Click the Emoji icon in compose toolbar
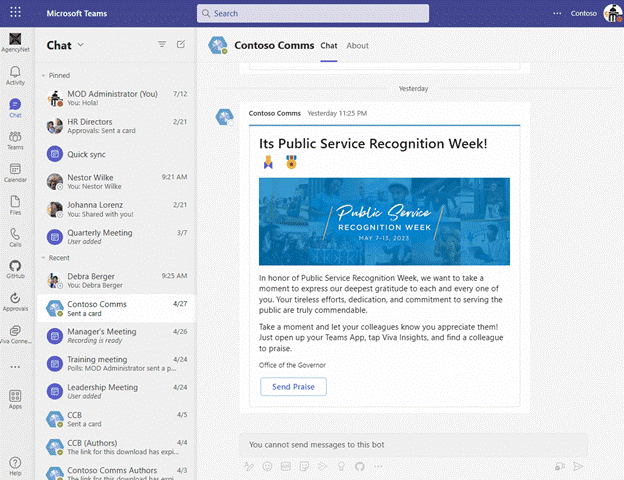The width and height of the screenshot is (624, 480). (267, 466)
